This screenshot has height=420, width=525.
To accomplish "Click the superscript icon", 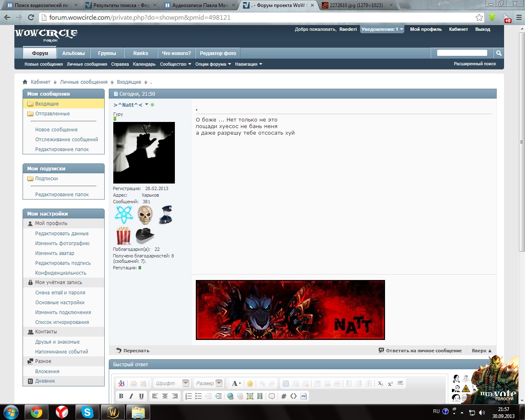I will tap(390, 383).
